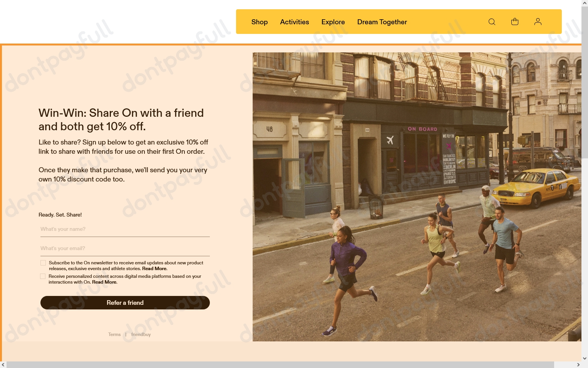Viewport: 588px width, 368px height.
Task: Open the Activities menu
Action: tap(294, 22)
